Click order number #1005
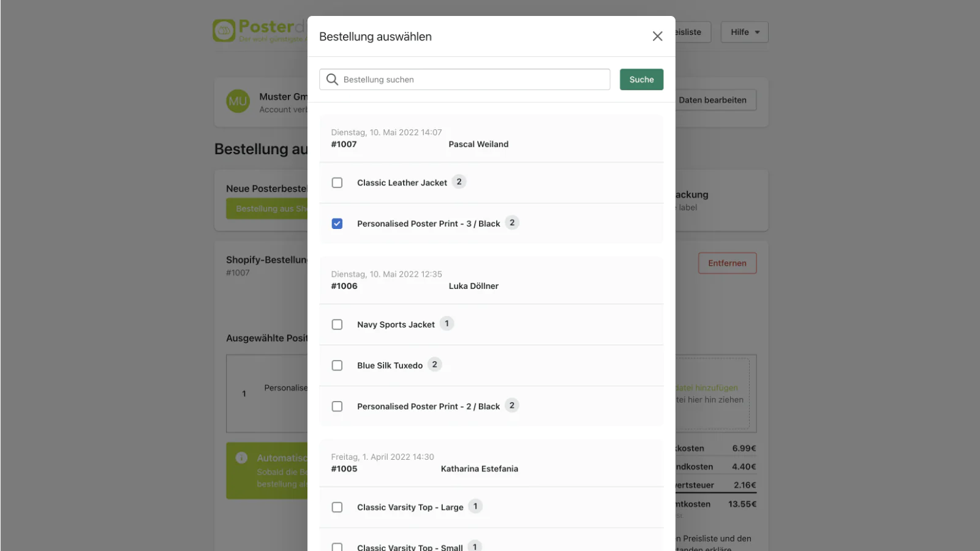Image resolution: width=980 pixels, height=551 pixels. [344, 469]
